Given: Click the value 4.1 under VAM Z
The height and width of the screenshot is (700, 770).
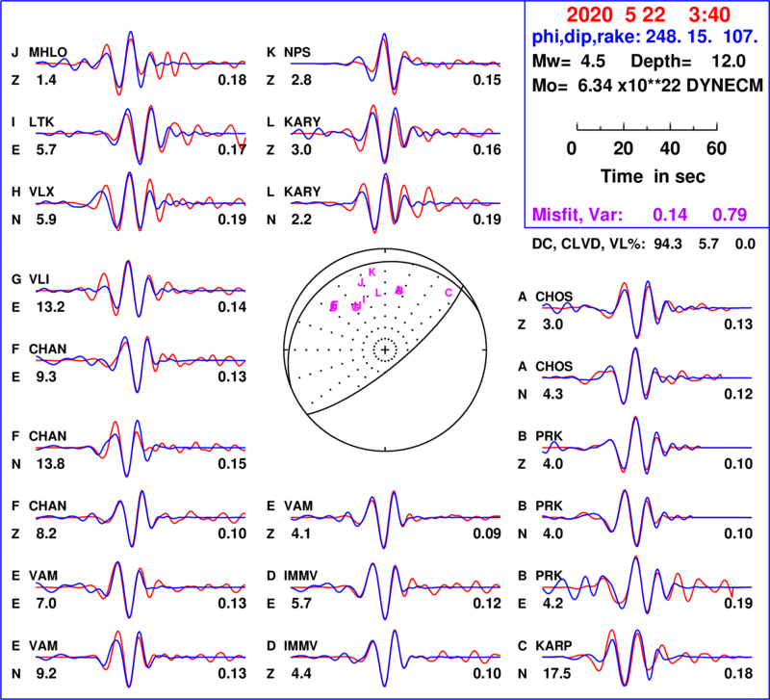Looking at the screenshot, I should click(x=301, y=534).
